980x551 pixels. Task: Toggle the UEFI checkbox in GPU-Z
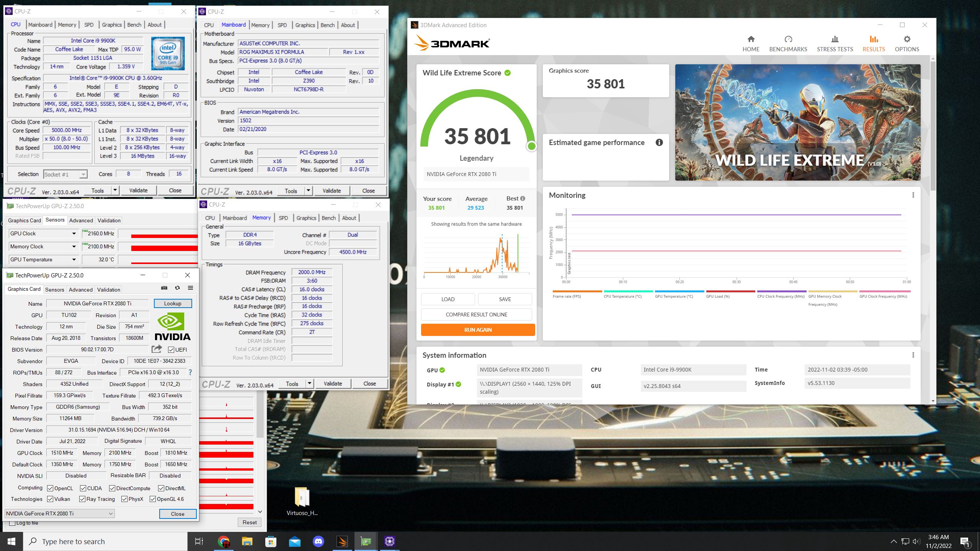tap(171, 350)
